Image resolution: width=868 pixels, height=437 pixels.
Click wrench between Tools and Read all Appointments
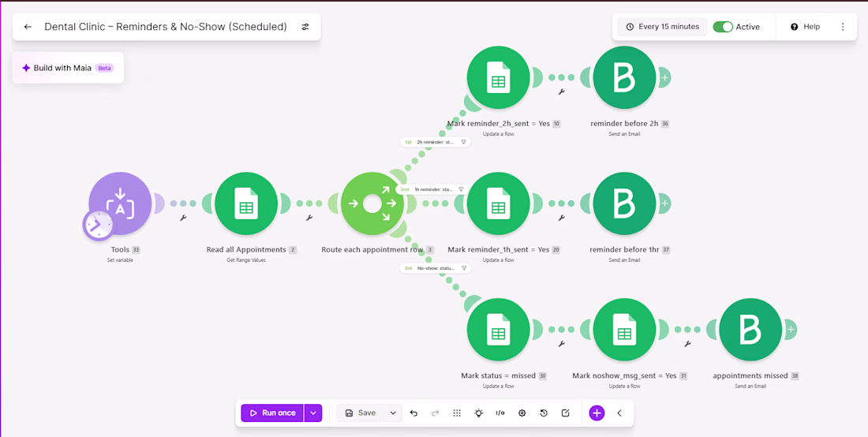point(183,218)
